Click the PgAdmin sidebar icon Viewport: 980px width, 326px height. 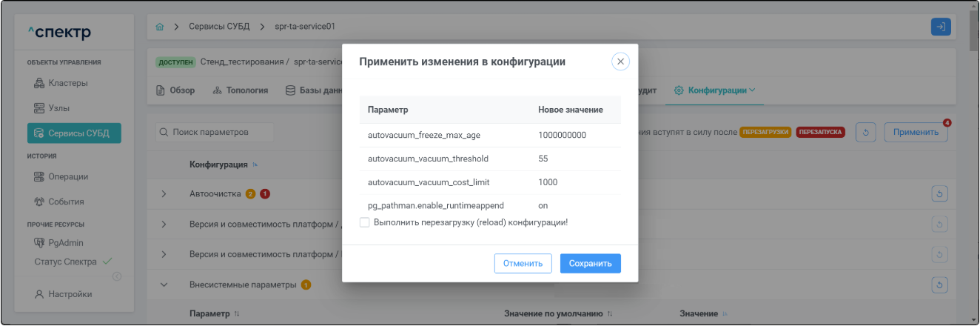tap(39, 242)
